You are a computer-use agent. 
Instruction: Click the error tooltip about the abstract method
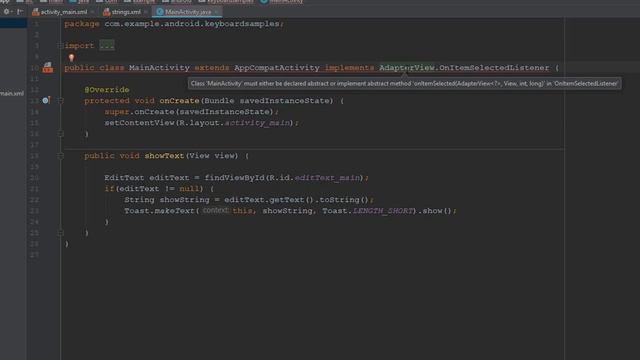pyautogui.click(x=404, y=84)
